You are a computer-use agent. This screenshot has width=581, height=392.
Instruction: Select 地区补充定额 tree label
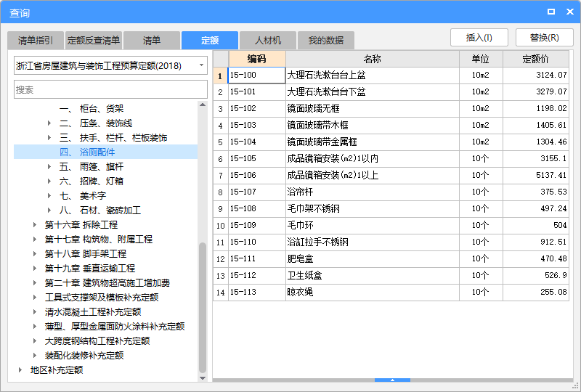coord(57,369)
